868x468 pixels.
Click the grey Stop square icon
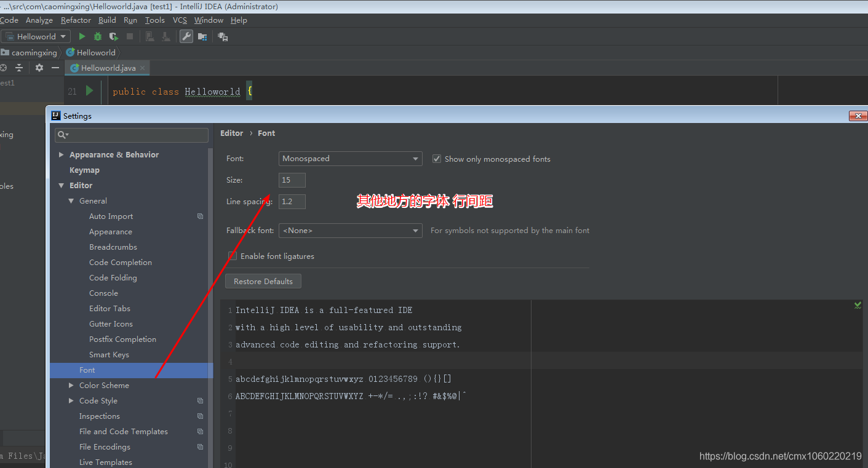(130, 37)
